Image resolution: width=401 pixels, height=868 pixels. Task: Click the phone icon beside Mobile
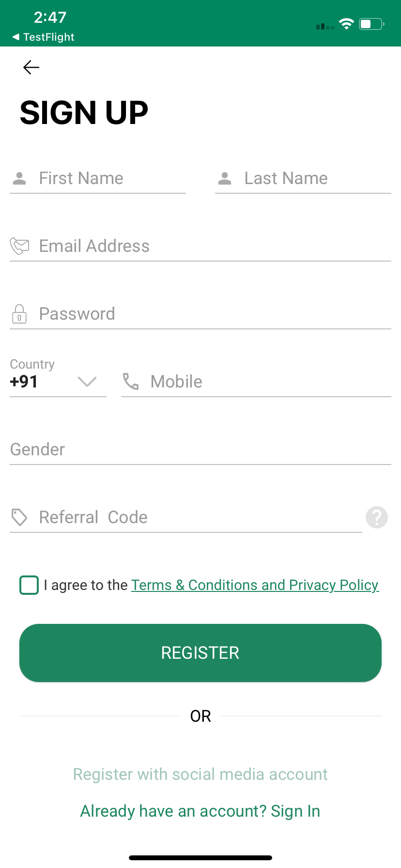click(x=131, y=382)
